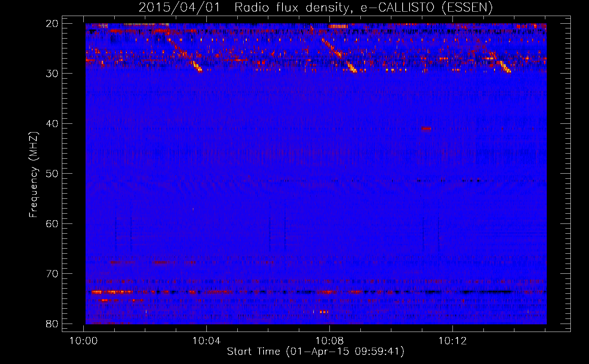
Task: Click the date 2015/04/01 in the title
Action: coord(179,7)
